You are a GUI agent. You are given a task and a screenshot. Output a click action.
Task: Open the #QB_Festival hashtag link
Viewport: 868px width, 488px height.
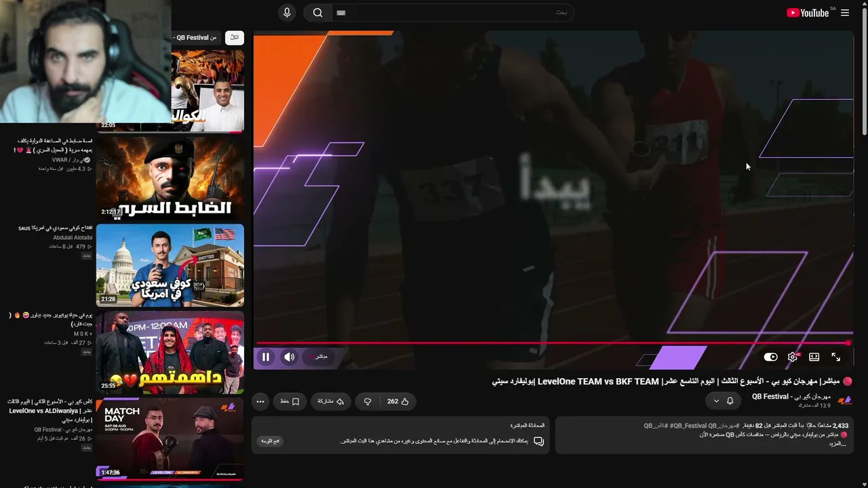pyautogui.click(x=688, y=426)
